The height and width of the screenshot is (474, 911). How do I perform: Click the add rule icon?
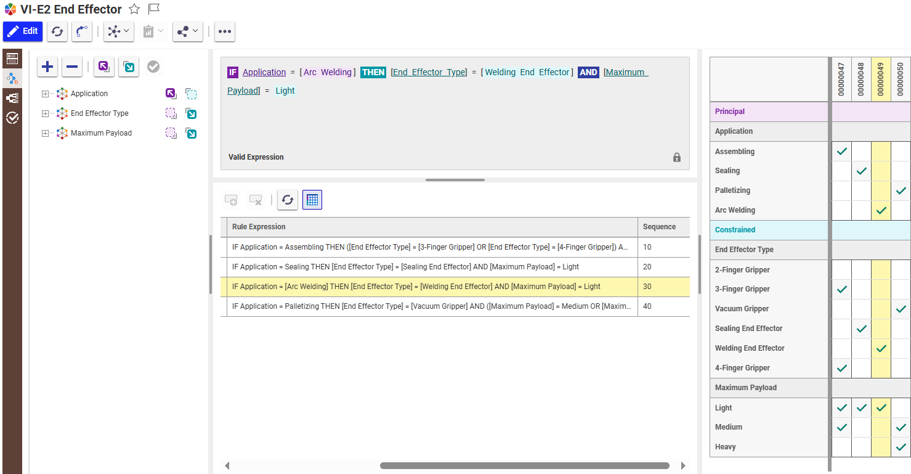tap(231, 200)
